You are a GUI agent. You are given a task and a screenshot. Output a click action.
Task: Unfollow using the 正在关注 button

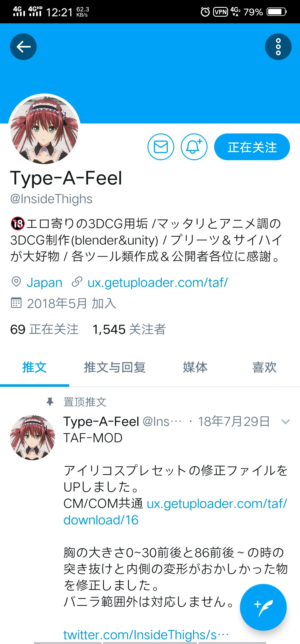(x=252, y=147)
